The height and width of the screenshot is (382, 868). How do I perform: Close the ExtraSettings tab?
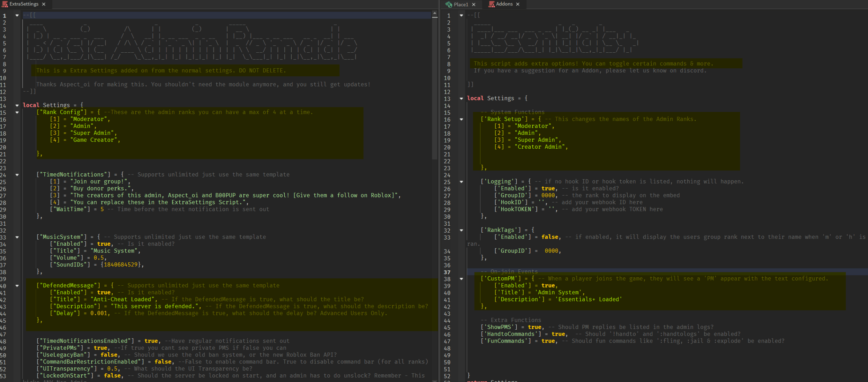click(44, 4)
